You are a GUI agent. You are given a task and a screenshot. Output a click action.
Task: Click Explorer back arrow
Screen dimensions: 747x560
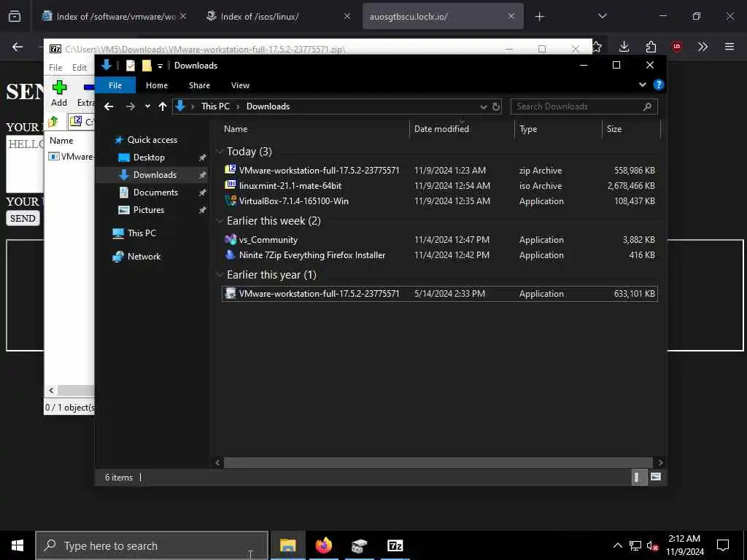pos(109,106)
